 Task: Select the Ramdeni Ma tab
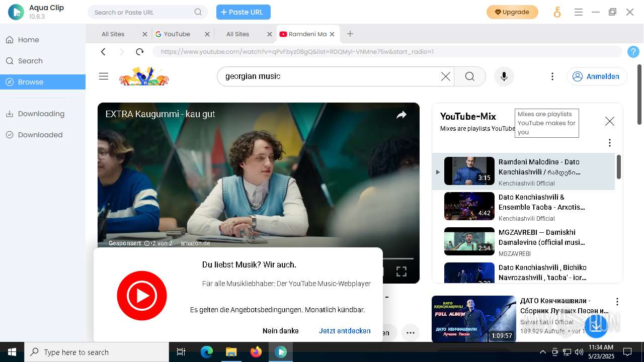(303, 34)
